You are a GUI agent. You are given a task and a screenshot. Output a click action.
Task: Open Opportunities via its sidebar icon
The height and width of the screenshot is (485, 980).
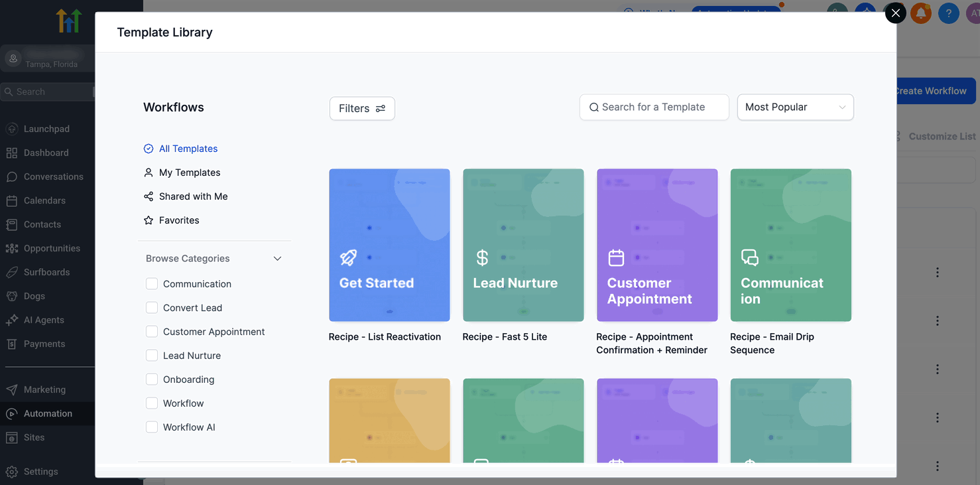click(x=11, y=248)
